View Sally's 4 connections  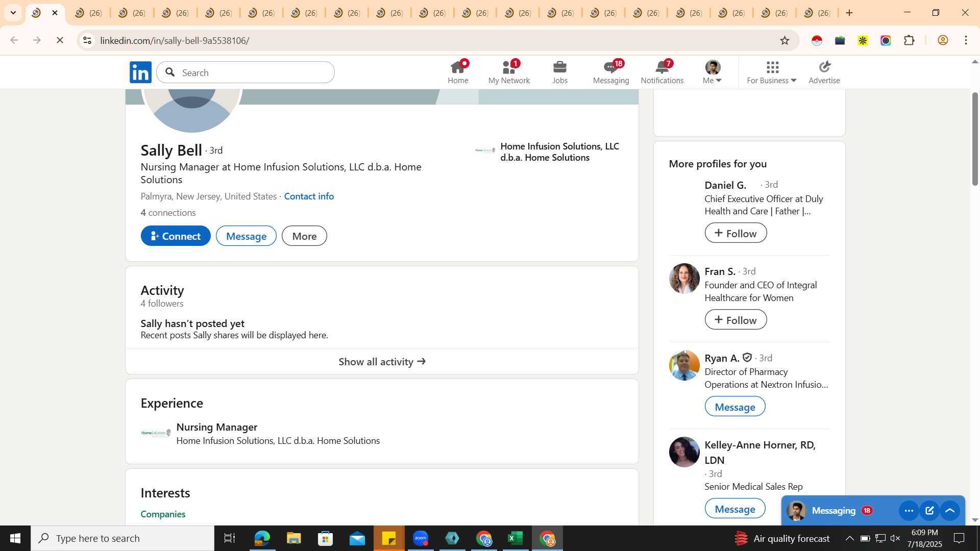[168, 212]
